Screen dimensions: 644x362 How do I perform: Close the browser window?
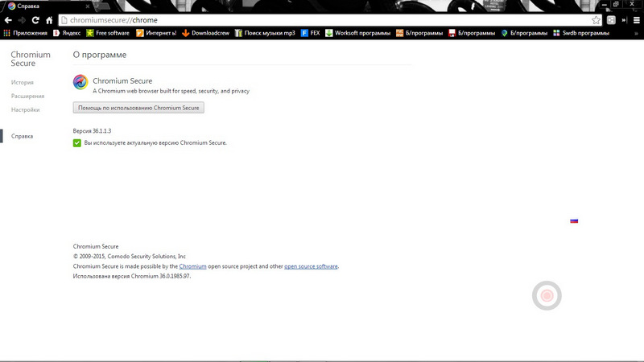pyautogui.click(x=632, y=4)
